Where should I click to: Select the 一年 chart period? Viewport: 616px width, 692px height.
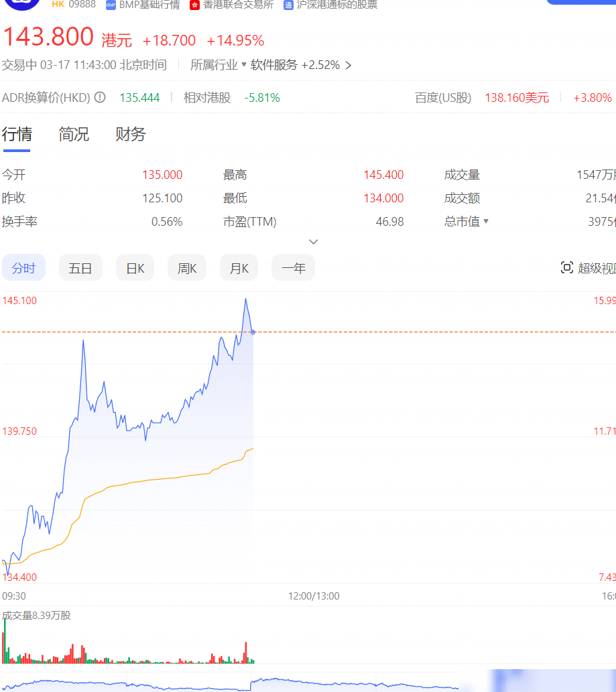(x=293, y=267)
